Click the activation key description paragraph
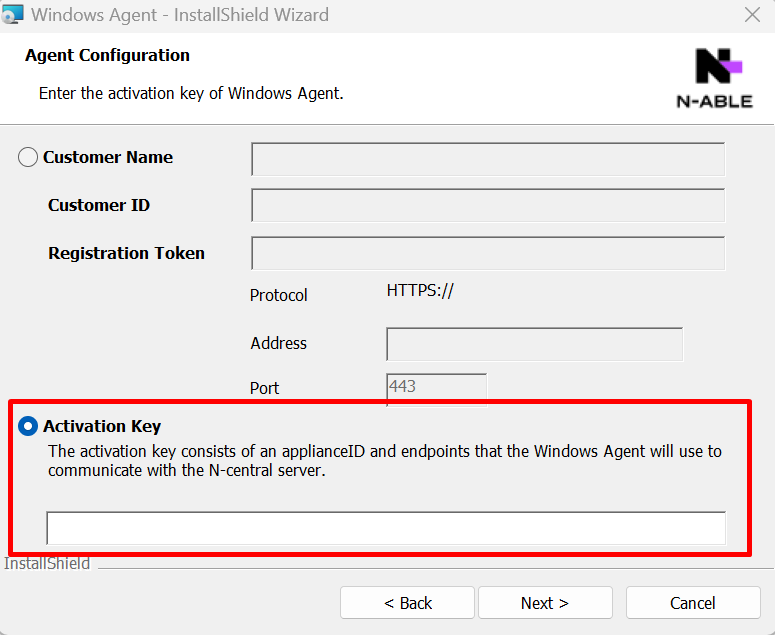 point(385,461)
